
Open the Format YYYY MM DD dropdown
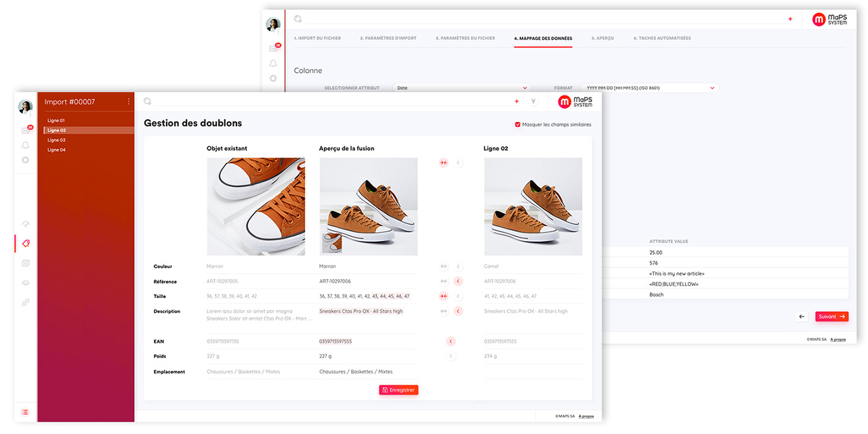click(x=649, y=88)
